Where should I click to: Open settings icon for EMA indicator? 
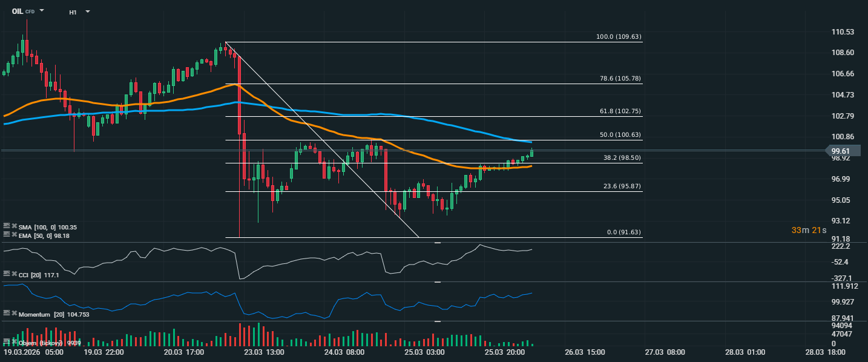tap(7, 235)
